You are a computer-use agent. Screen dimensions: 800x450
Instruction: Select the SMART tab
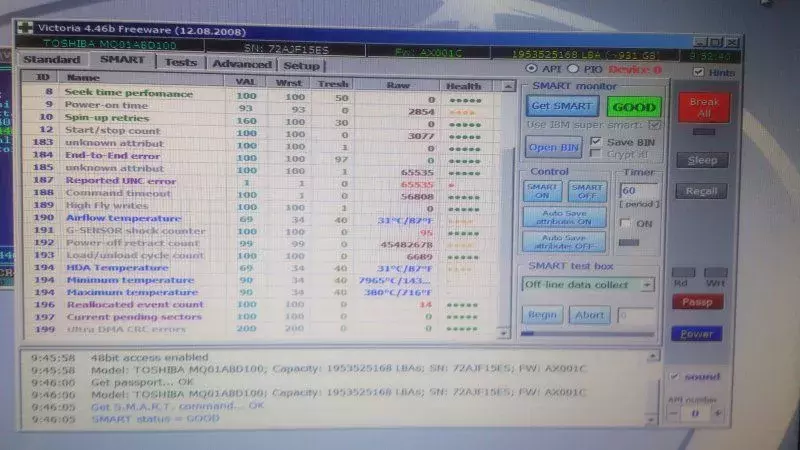point(122,60)
